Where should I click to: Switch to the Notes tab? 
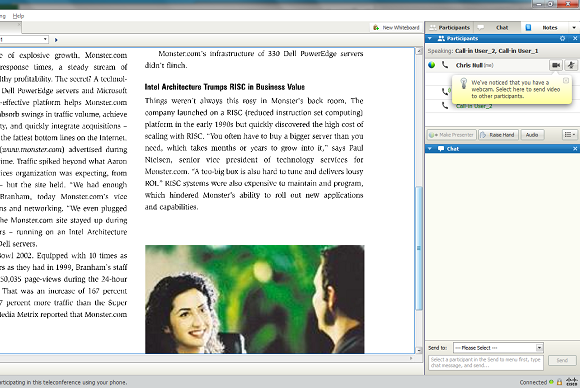click(x=545, y=27)
